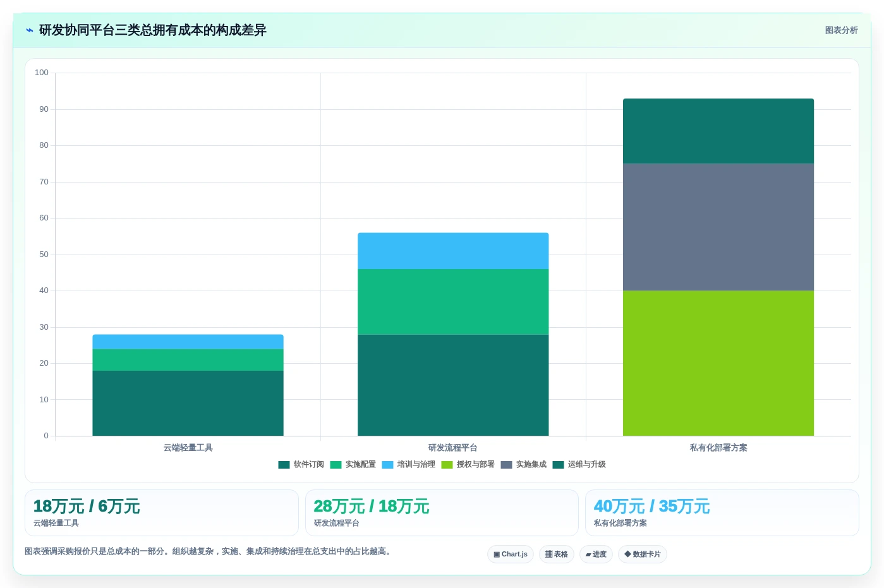Click the green segment of 云端轻量工具 bar
This screenshot has height=588, width=884.
pos(188,360)
